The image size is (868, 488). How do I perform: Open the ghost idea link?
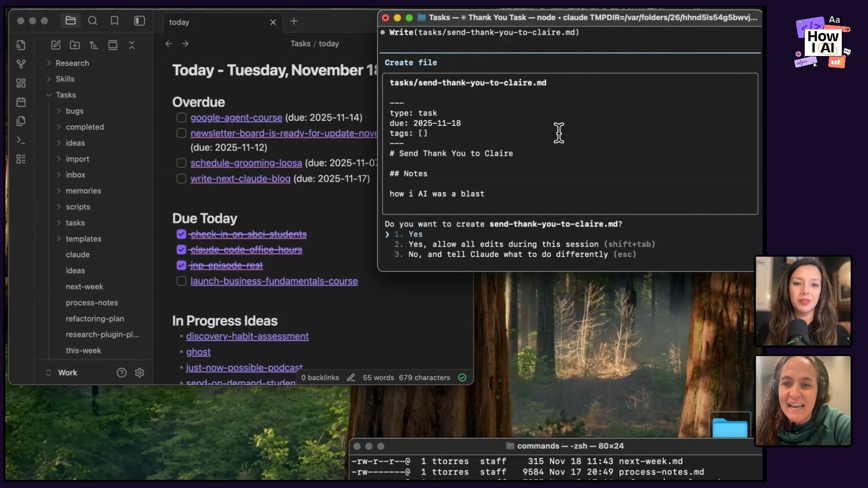(198, 352)
